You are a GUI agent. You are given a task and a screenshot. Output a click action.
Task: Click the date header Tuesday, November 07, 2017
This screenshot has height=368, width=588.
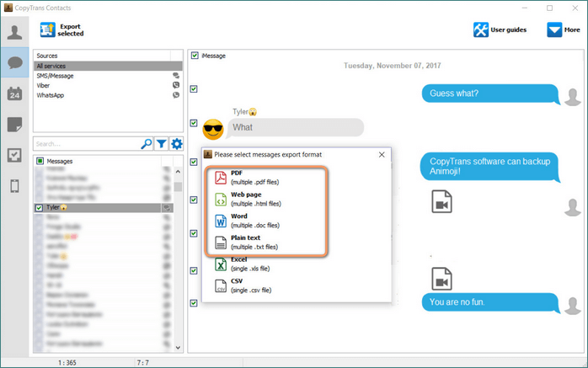[393, 66]
